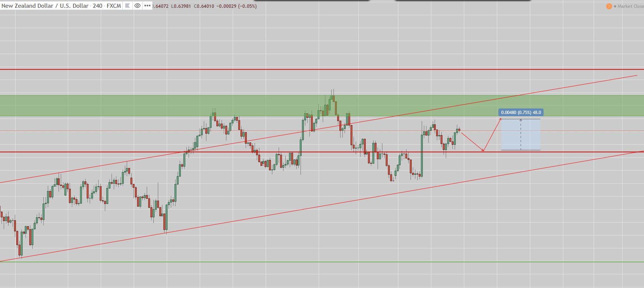Image resolution: width=644 pixels, height=288 pixels.
Task: Select the blue price range measurement box
Action: point(521,134)
